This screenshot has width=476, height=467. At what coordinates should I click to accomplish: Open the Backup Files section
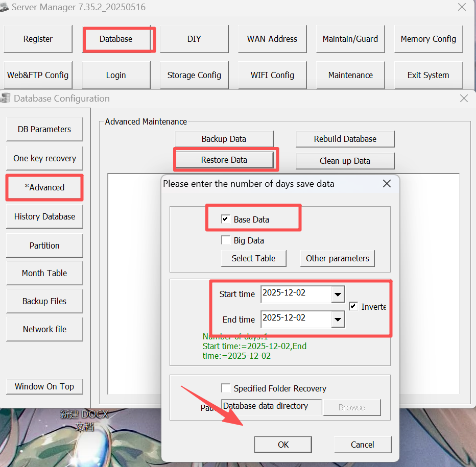pyautogui.click(x=44, y=301)
